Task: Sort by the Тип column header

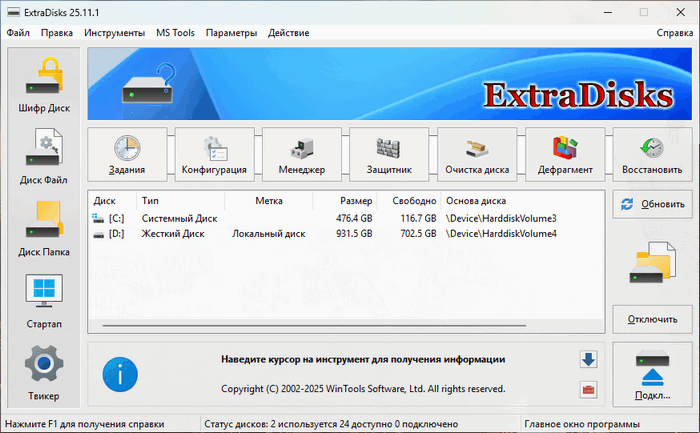Action: [x=180, y=201]
